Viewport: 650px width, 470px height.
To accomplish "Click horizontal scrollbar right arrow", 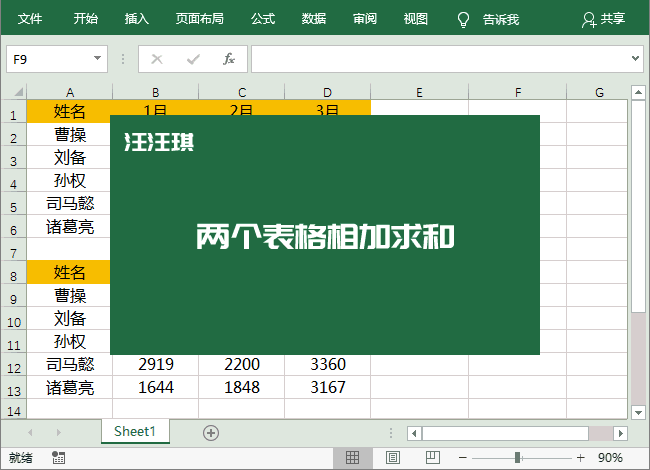I will coord(621,434).
